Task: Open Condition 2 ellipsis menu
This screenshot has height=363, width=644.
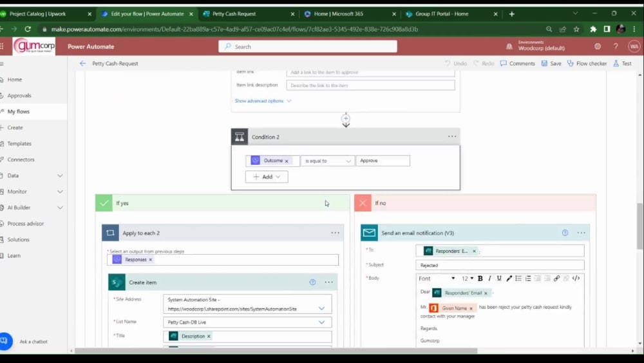Action: (452, 137)
